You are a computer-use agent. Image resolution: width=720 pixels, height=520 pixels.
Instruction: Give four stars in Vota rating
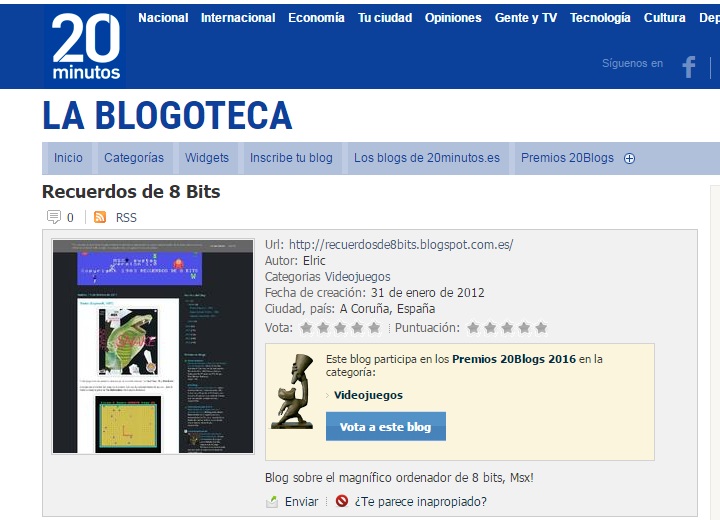357,328
